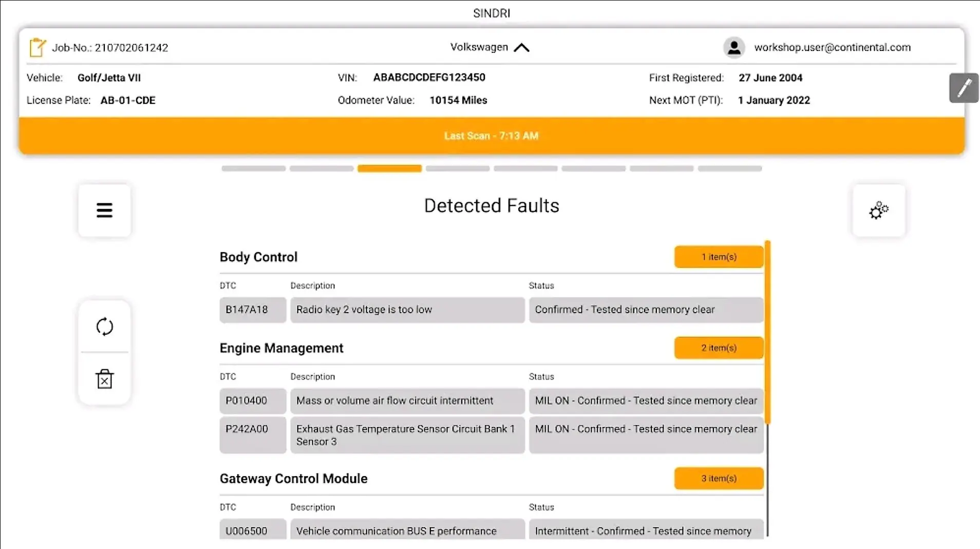
Task: Click the Last Scan orange banner
Action: 492,136
